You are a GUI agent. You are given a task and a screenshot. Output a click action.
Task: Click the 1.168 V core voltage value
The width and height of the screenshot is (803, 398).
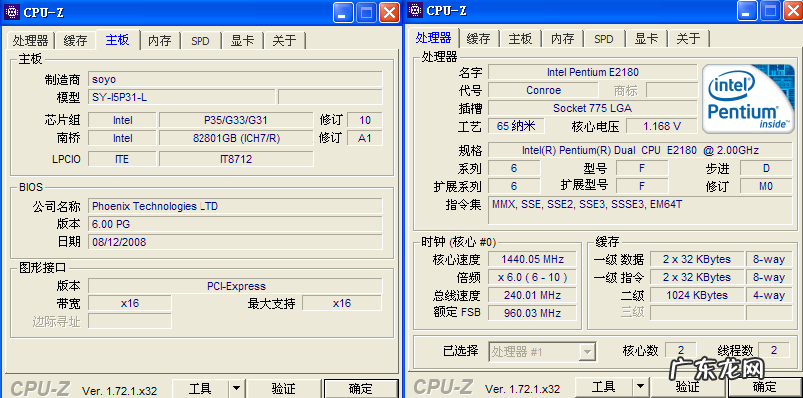(662, 126)
